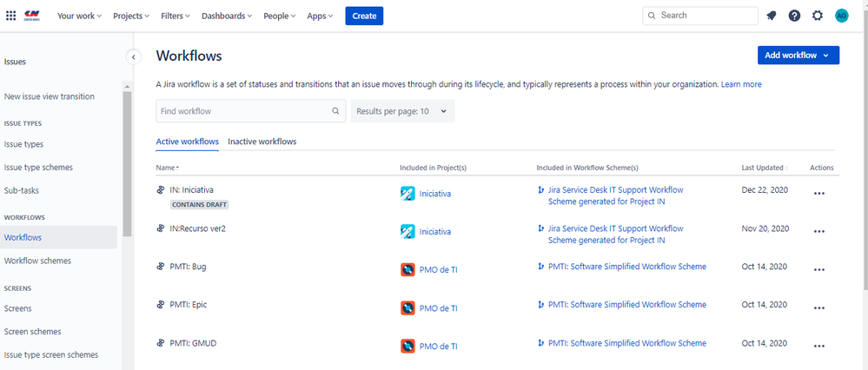Open Iniciativa project link in IN: Iniciativa row

point(435,194)
